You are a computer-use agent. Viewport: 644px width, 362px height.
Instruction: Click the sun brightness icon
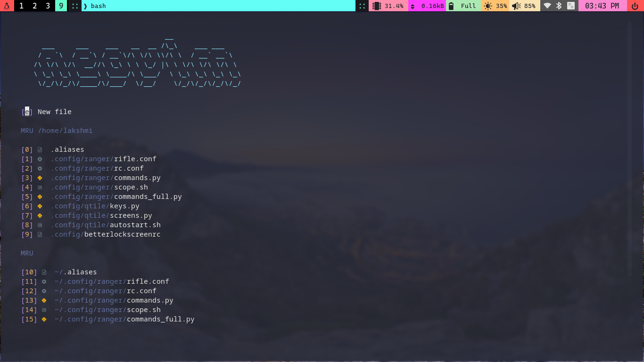tap(487, 6)
